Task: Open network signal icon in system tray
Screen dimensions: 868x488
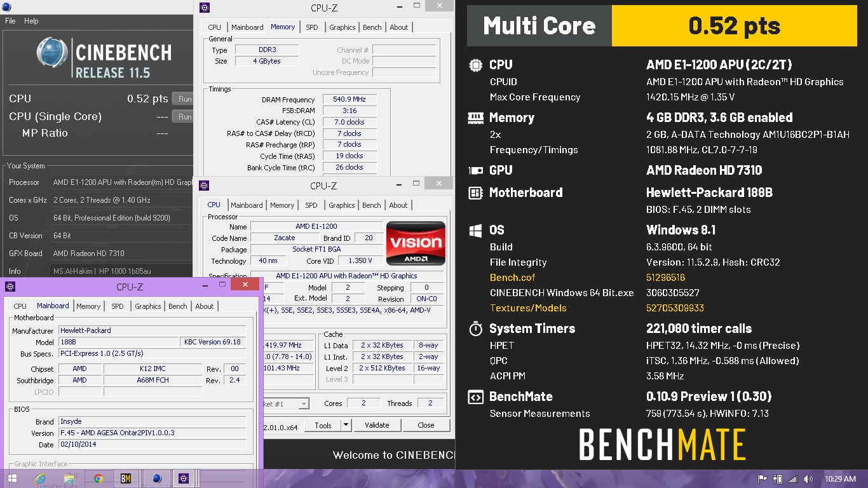Action: tap(792, 479)
